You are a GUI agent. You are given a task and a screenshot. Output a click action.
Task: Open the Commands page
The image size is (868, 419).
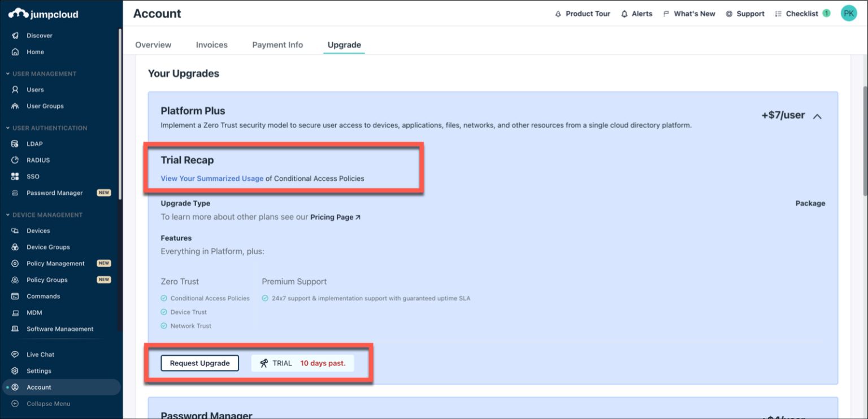(x=43, y=296)
